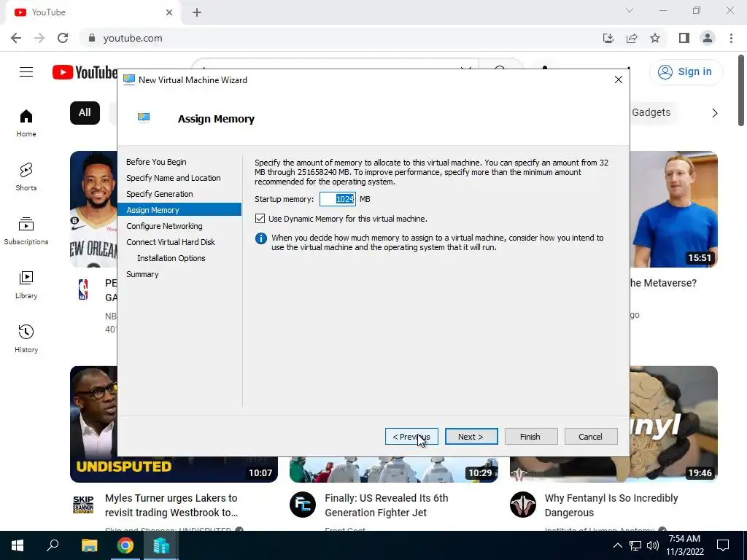Open volume control in system tray
Screen dimensions: 747x560
point(653,545)
